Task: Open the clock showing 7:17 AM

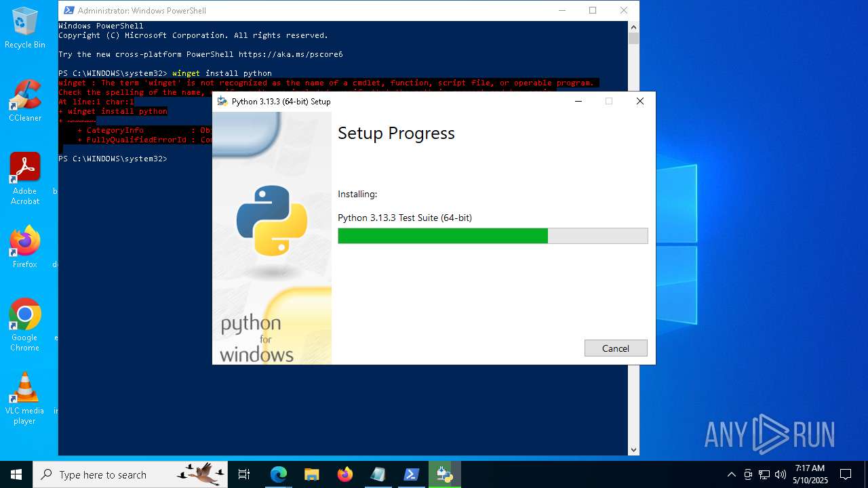Action: click(810, 474)
